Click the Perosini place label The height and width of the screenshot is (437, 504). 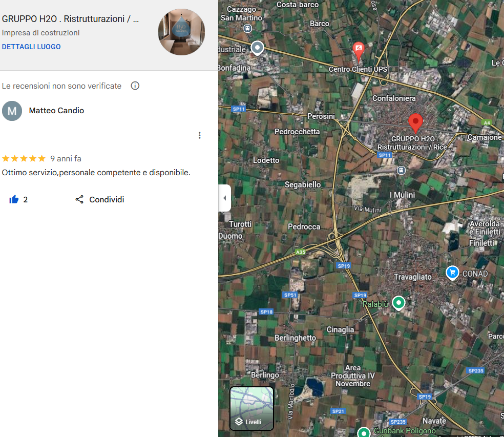pos(321,116)
